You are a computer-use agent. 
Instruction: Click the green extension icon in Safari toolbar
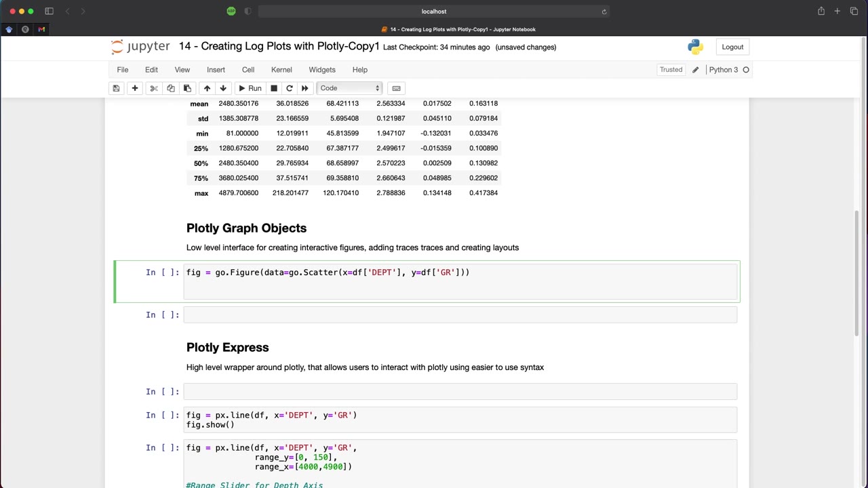231,11
